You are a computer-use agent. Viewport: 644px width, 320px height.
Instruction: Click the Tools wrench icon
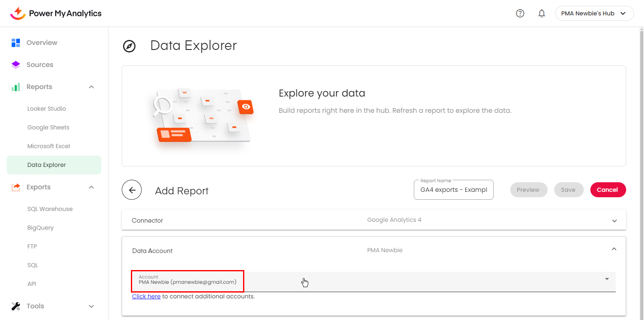(x=16, y=306)
